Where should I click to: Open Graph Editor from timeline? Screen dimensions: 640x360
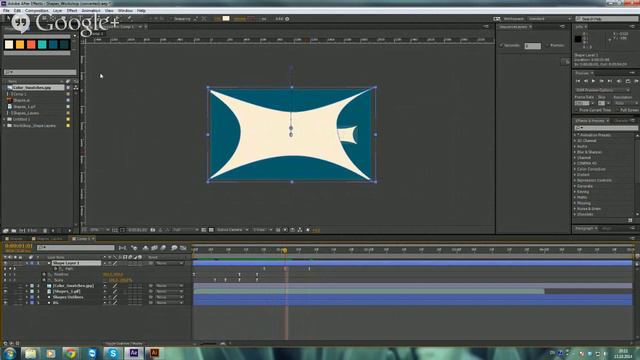click(x=183, y=248)
